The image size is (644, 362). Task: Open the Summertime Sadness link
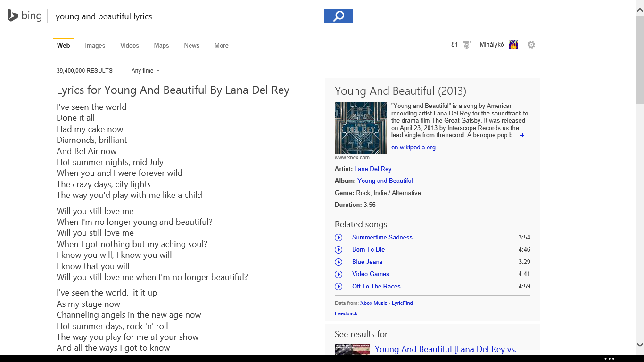[382, 238]
